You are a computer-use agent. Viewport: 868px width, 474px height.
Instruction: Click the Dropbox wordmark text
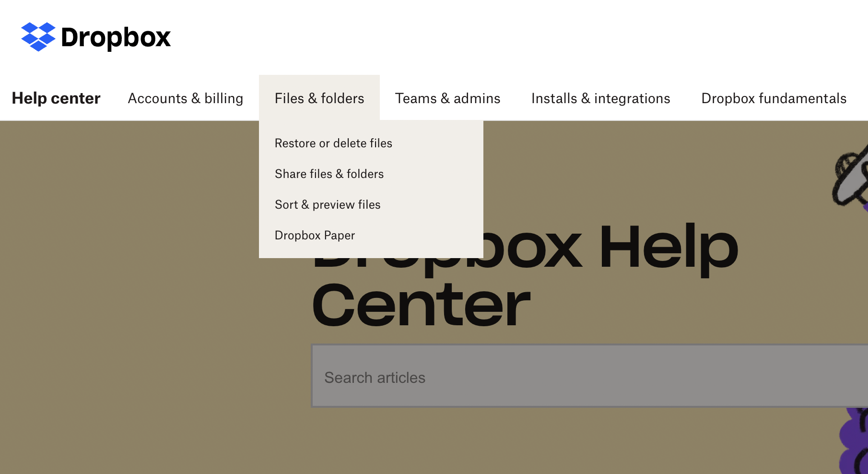[116, 37]
